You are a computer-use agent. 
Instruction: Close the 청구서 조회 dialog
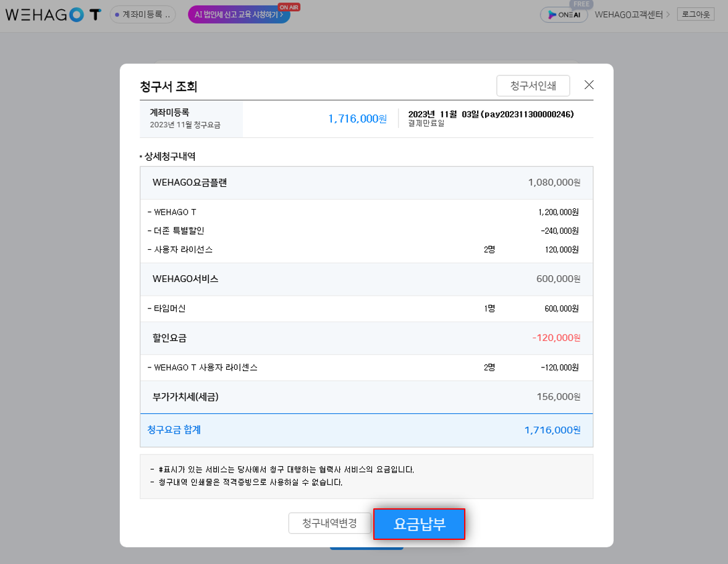click(x=589, y=85)
